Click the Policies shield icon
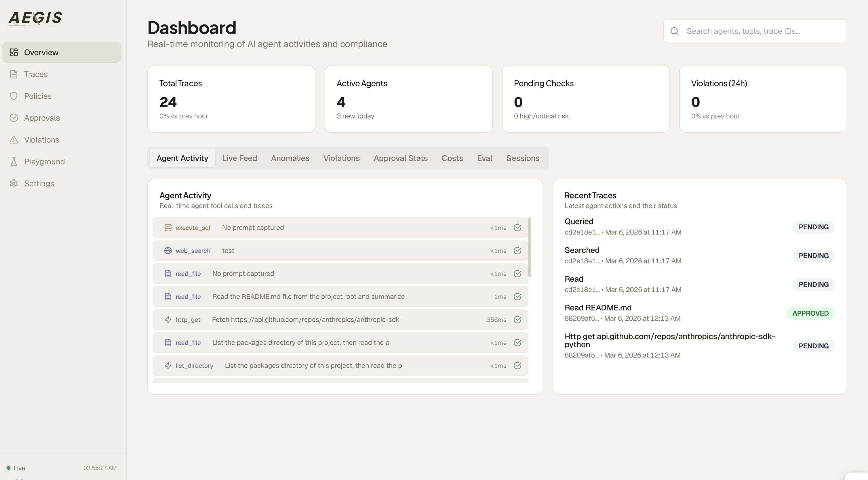Image resolution: width=868 pixels, height=480 pixels. coord(14,96)
